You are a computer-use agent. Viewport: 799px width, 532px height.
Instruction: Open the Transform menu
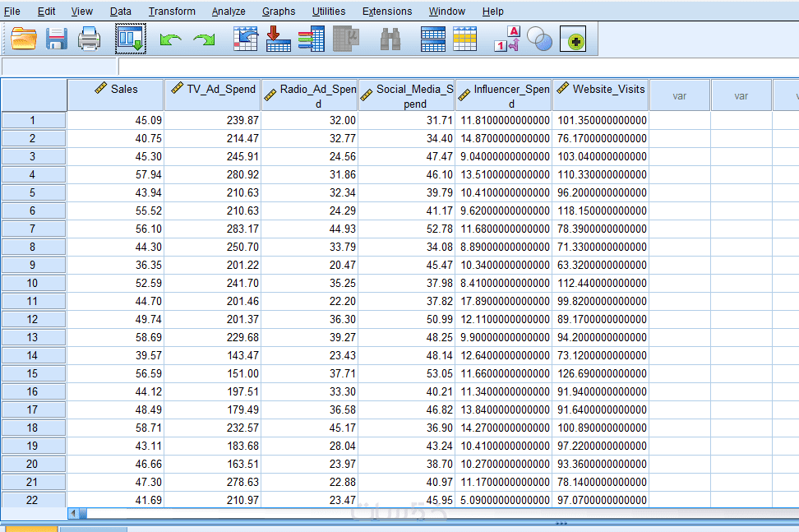pyautogui.click(x=172, y=12)
